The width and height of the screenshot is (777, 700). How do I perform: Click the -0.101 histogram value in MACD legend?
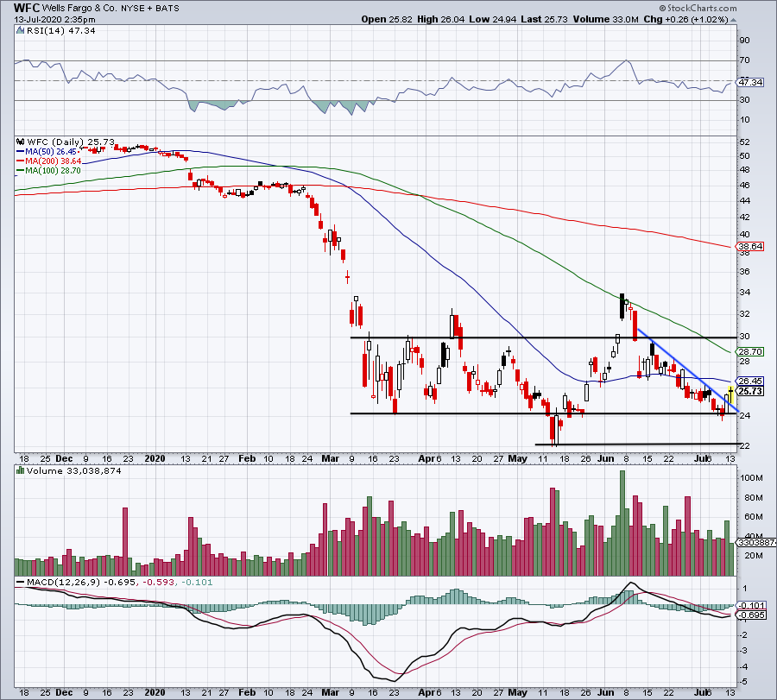point(197,582)
